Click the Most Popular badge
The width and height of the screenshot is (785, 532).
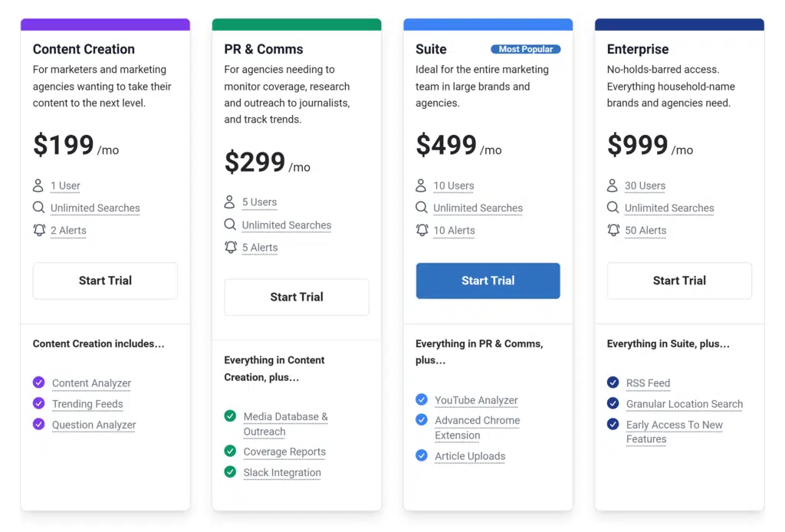point(526,49)
